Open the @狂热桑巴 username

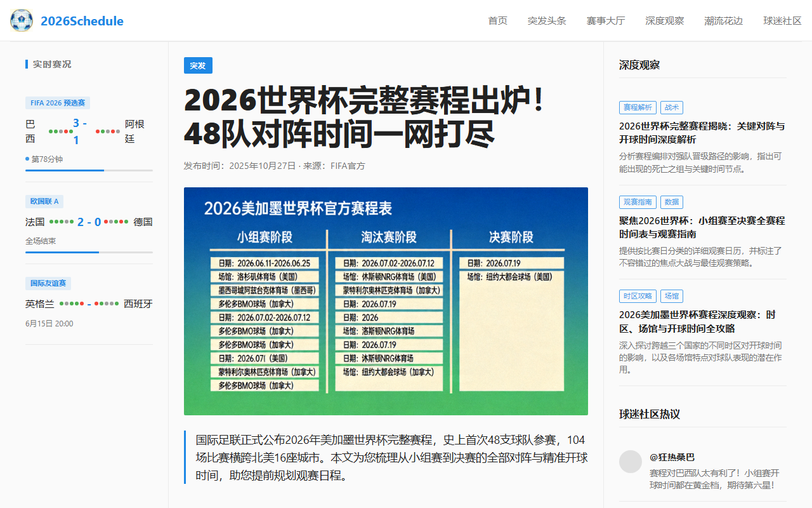coord(672,457)
